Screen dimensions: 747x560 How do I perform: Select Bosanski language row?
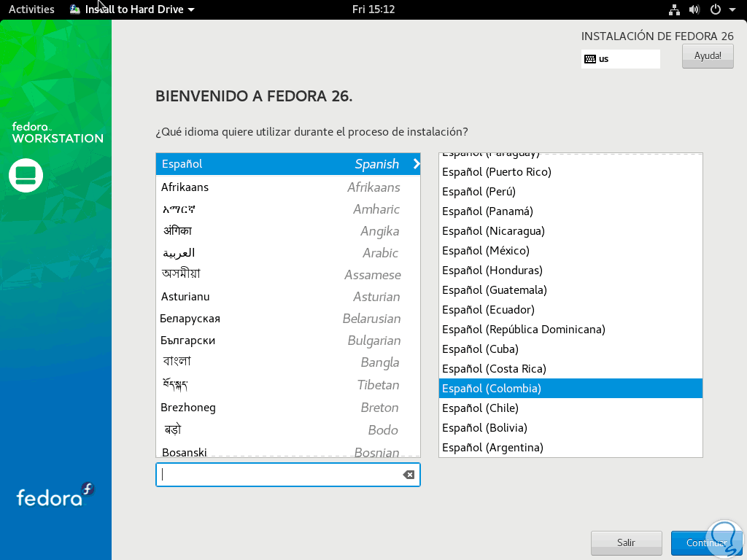pyautogui.click(x=287, y=451)
